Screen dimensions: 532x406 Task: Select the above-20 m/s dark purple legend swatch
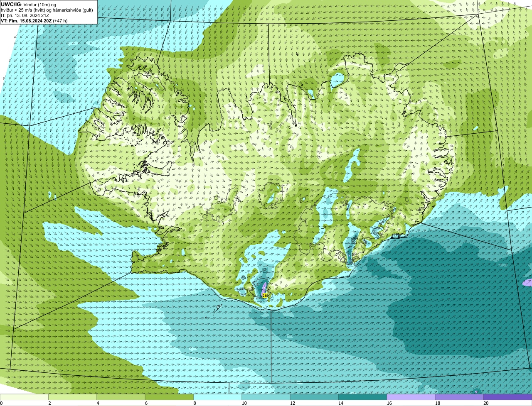click(507, 397)
